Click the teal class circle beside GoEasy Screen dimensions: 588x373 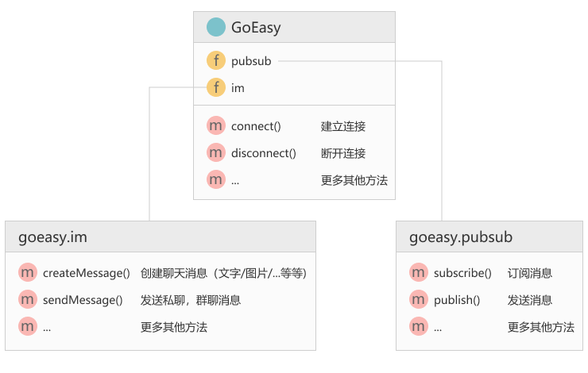216,27
